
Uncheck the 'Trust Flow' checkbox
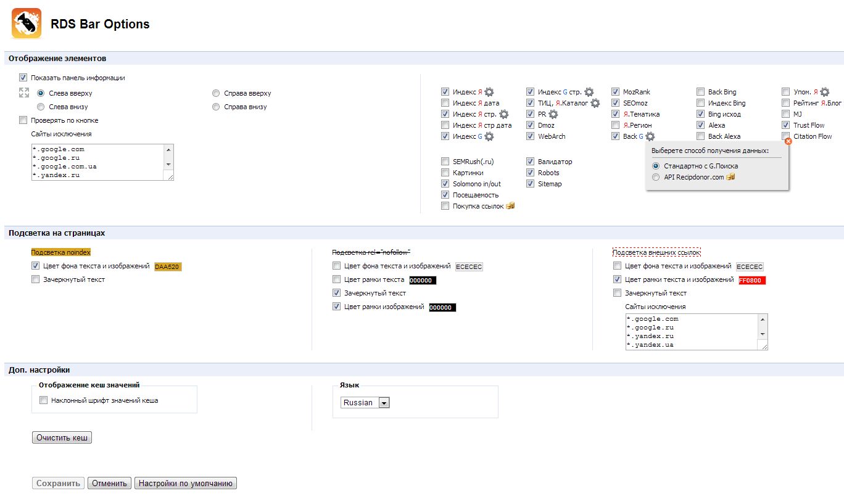coord(785,125)
